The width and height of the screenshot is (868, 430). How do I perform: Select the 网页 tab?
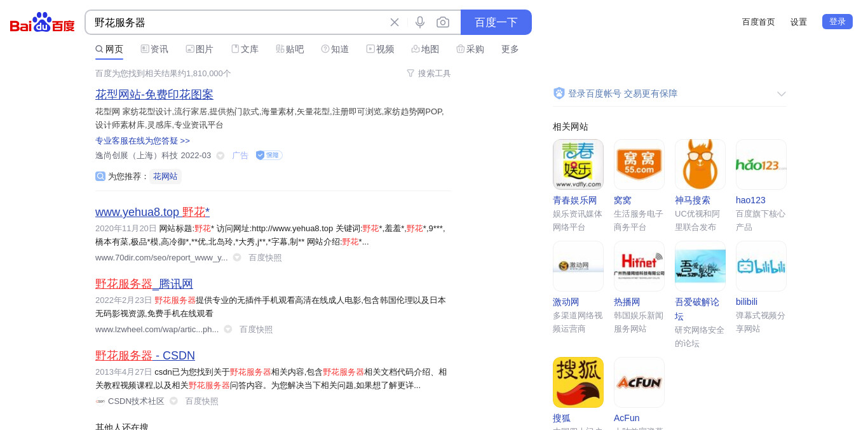[x=109, y=49]
